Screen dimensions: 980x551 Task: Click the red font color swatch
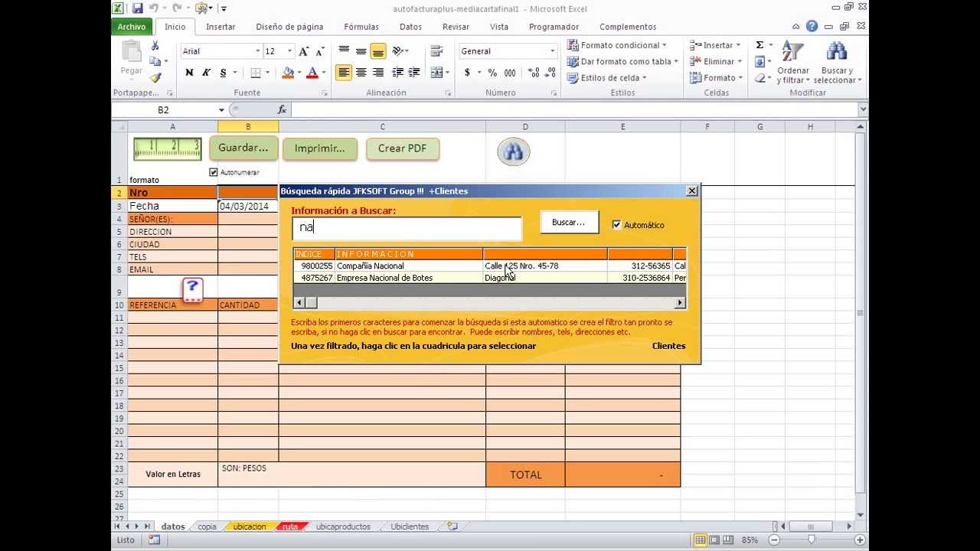pyautogui.click(x=312, y=73)
